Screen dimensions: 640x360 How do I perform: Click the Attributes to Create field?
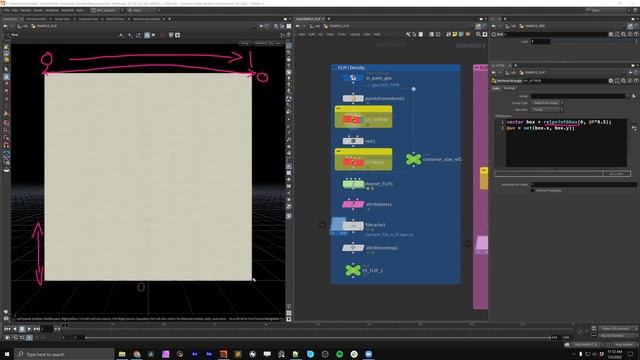[583, 184]
